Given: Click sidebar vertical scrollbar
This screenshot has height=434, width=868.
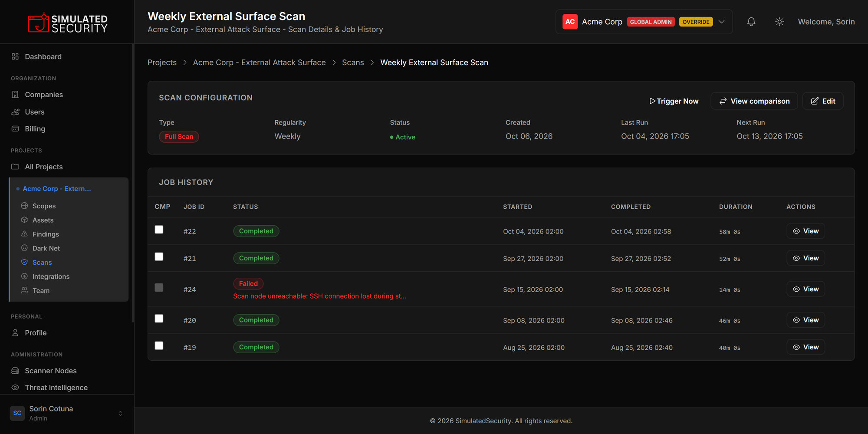Looking at the screenshot, I should (132, 182).
